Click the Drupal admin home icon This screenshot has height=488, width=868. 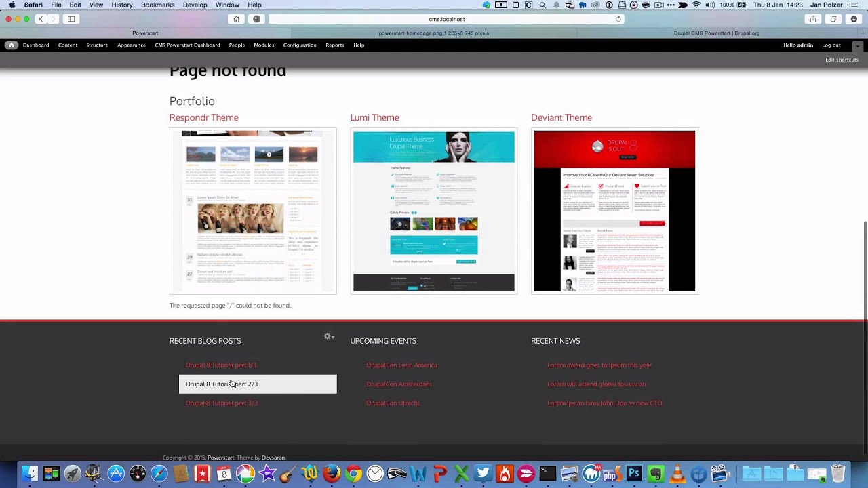click(x=12, y=45)
